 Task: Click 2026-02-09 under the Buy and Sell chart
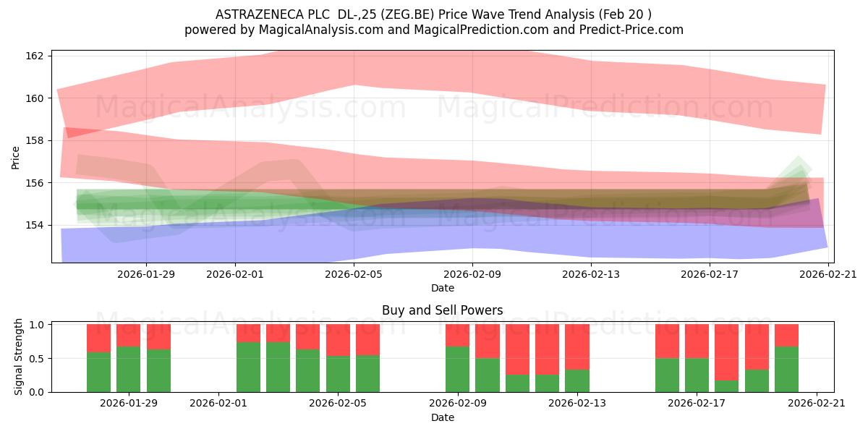point(457,404)
